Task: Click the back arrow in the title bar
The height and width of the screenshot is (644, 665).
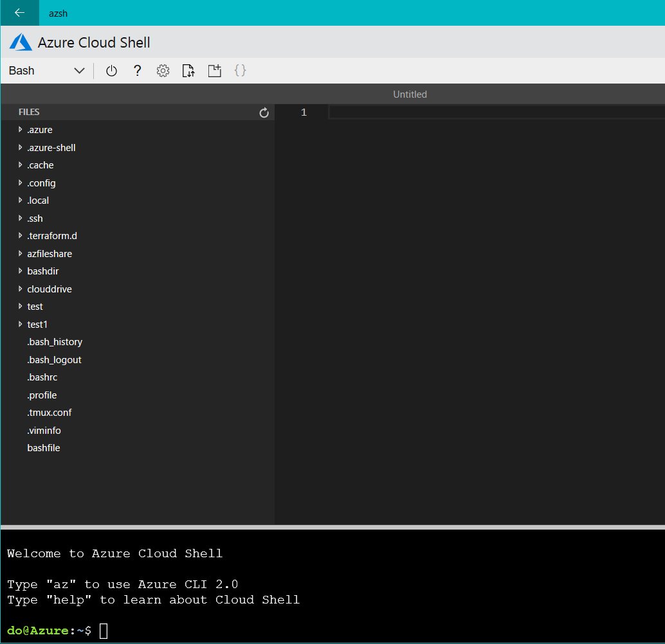Action: click(x=19, y=13)
